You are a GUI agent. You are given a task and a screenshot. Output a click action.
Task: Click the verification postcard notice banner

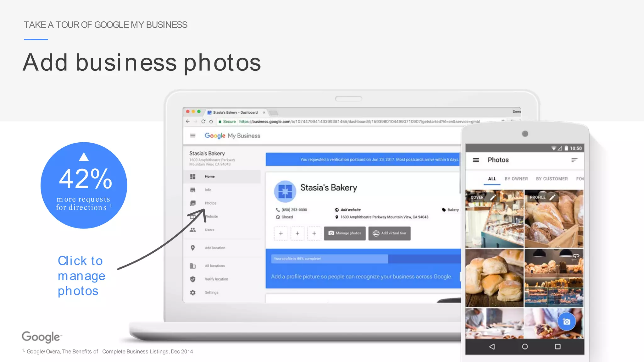click(x=363, y=159)
